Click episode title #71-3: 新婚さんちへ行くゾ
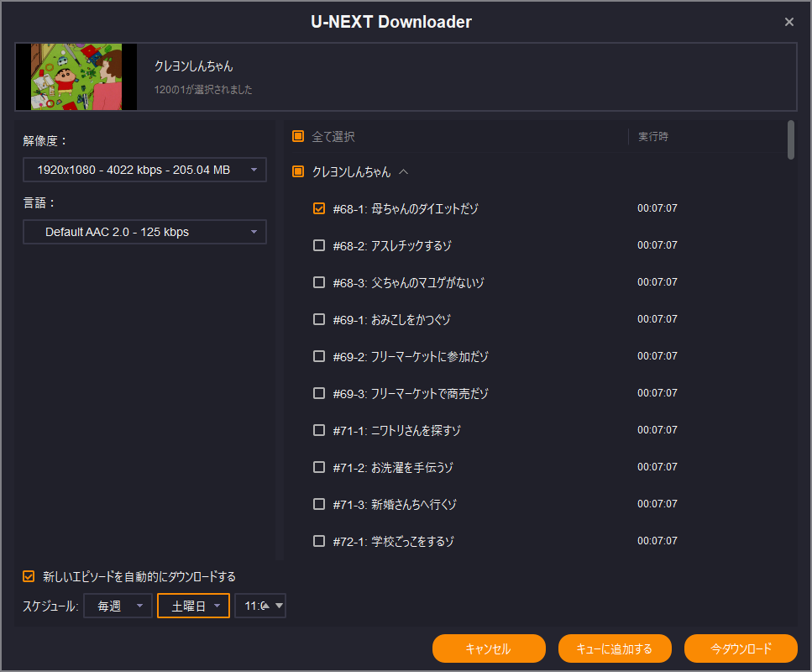The image size is (812, 672). pyautogui.click(x=395, y=505)
